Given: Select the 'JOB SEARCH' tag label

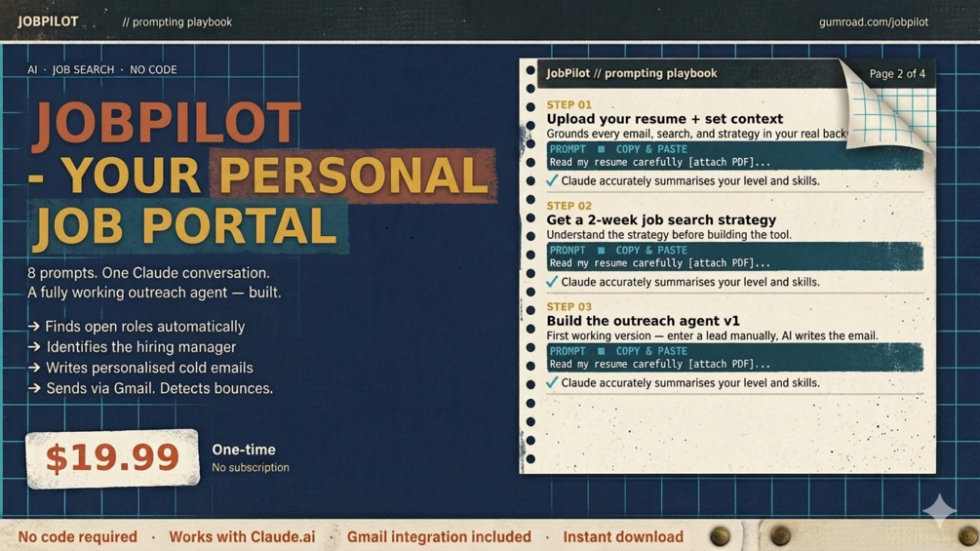Looking at the screenshot, I should pyautogui.click(x=83, y=69).
